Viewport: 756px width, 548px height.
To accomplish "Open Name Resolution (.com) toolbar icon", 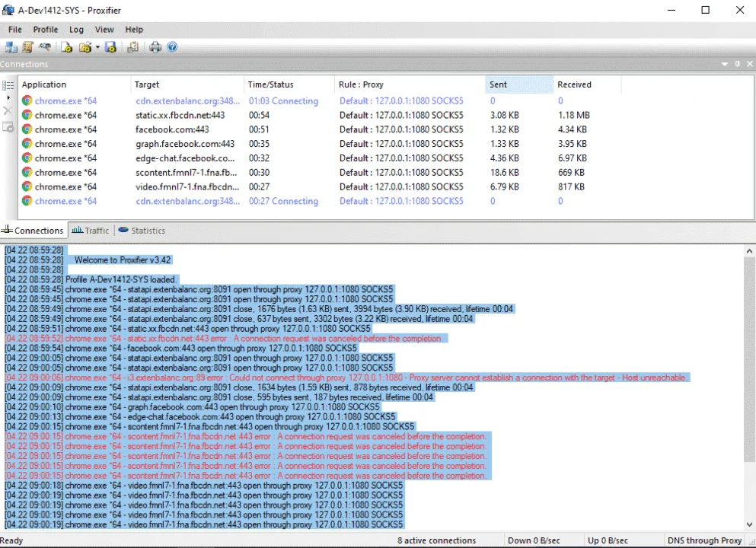I will [45, 46].
